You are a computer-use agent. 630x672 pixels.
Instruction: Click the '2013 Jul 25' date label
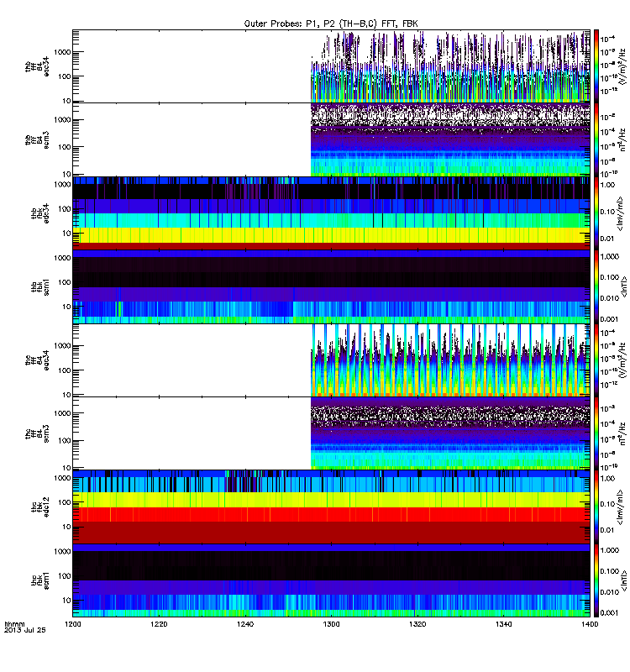24,630
